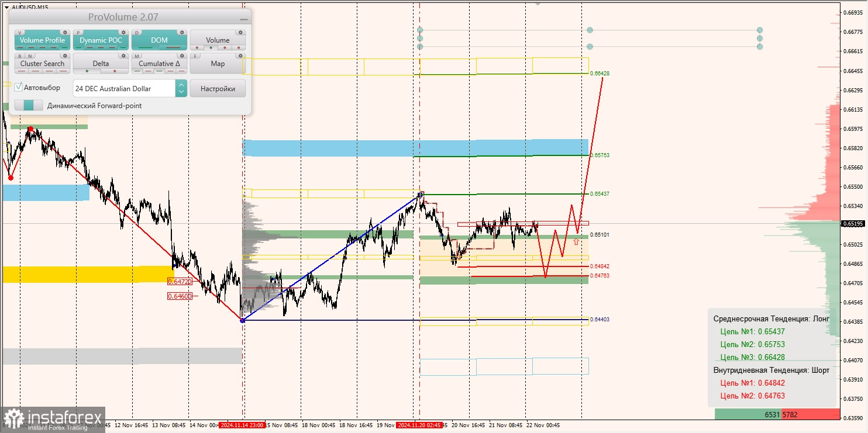Click Цель №2: 0.65753 in the forecast box
This screenshot has width=868, height=433.
pos(753,344)
